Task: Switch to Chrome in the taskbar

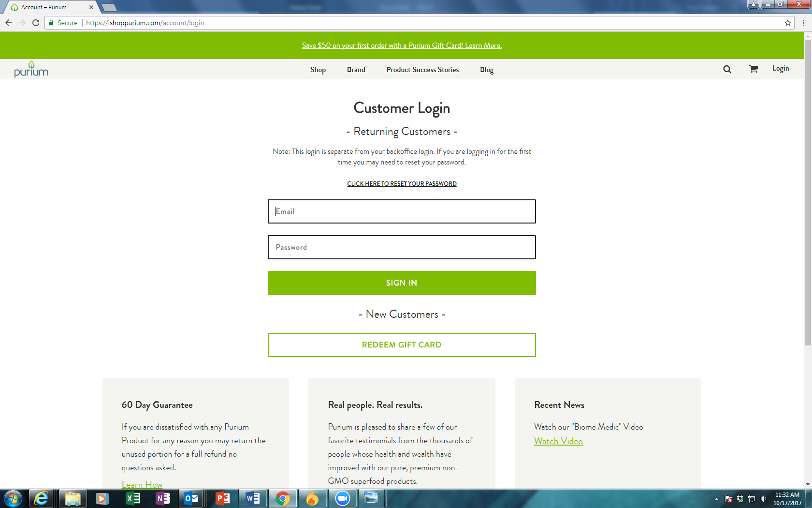Action: [x=282, y=498]
